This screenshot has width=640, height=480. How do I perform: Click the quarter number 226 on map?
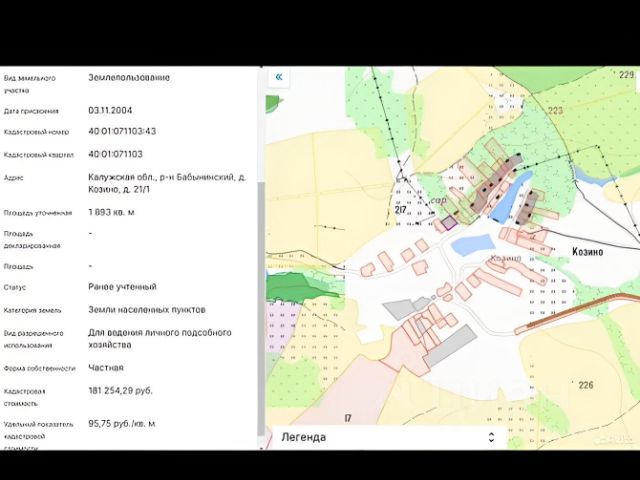pyautogui.click(x=586, y=384)
